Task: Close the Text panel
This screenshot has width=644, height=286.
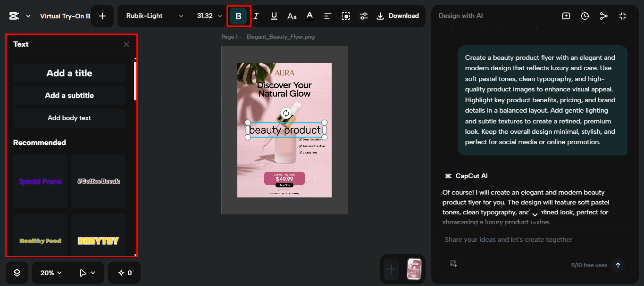Action: pyautogui.click(x=126, y=44)
